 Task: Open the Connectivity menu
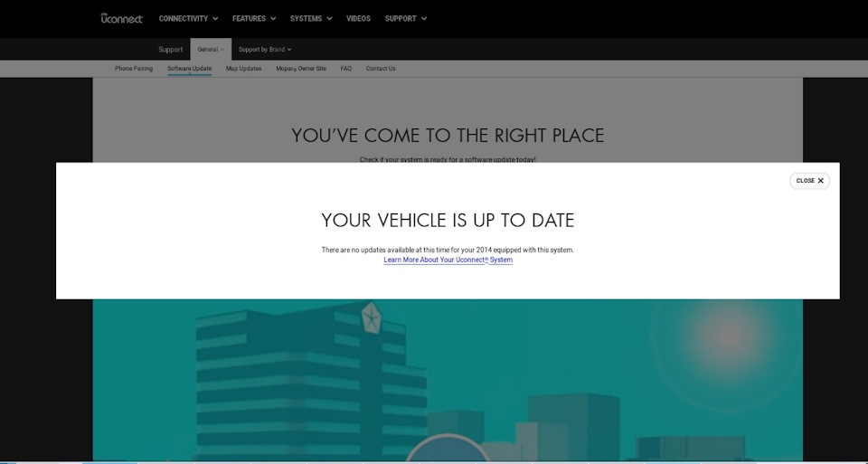pos(188,19)
